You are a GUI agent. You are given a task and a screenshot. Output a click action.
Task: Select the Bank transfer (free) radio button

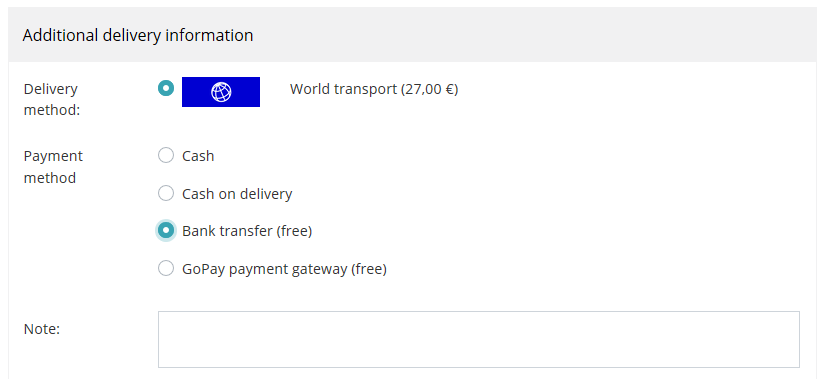(166, 230)
